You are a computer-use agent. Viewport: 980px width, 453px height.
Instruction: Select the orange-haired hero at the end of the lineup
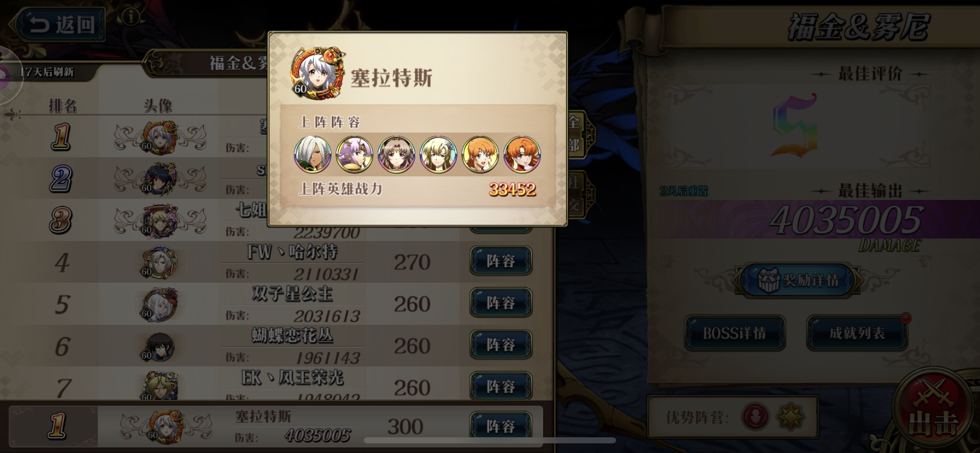522,154
